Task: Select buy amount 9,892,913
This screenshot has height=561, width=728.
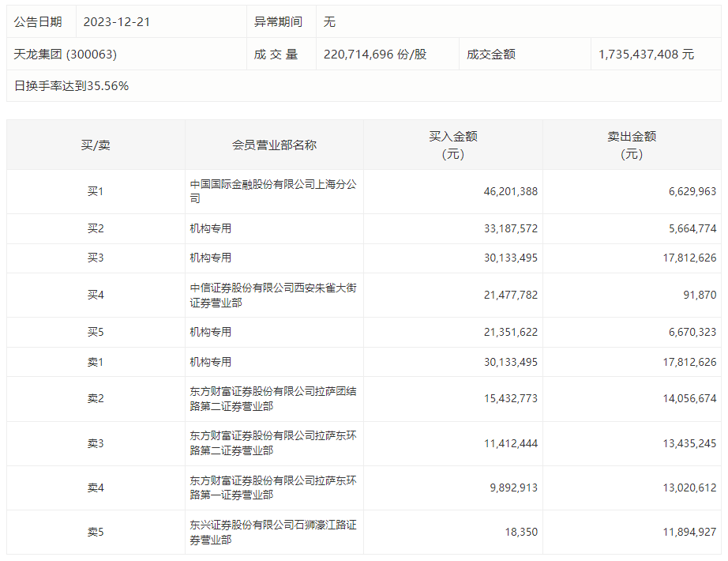Action: tap(513, 488)
